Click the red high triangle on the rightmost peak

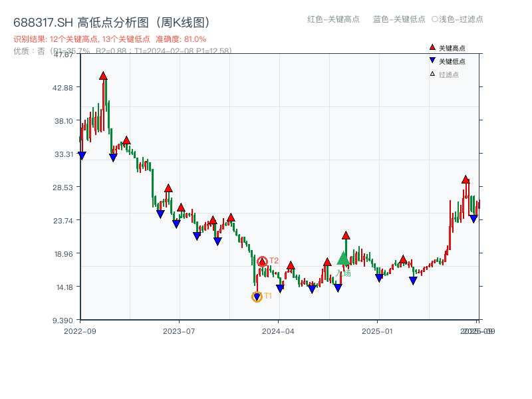tap(465, 178)
